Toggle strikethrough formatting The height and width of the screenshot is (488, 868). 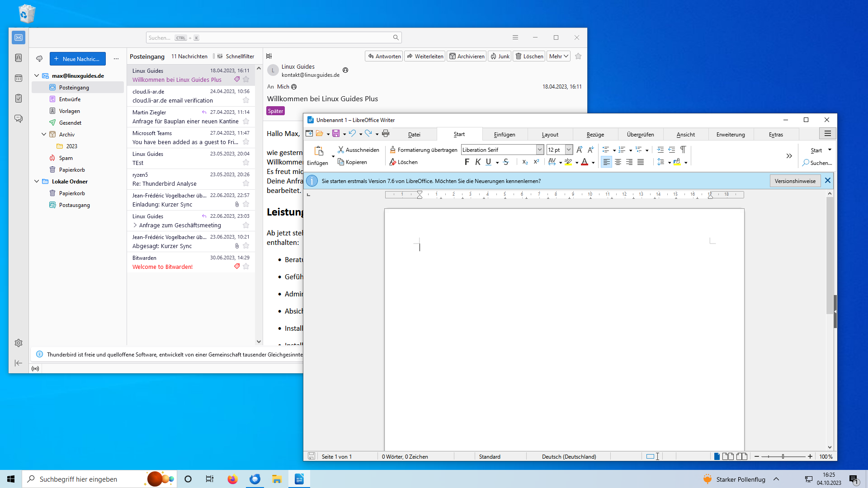click(506, 162)
